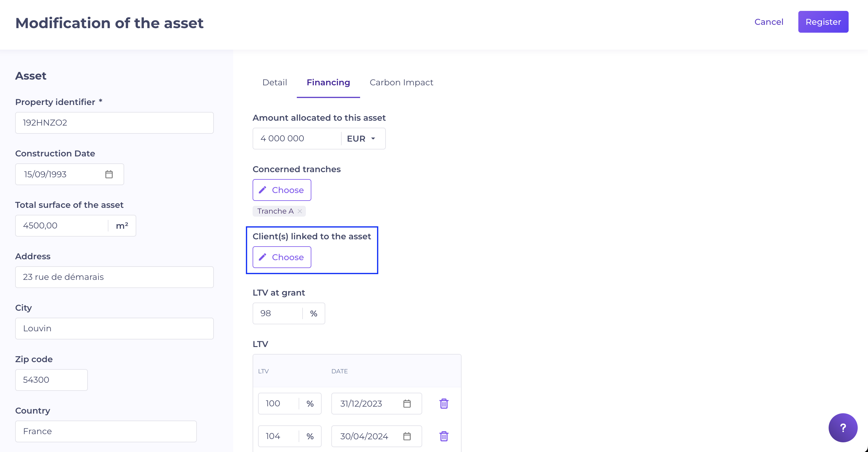
Task: Edit the Construction Date field
Action: point(69,174)
